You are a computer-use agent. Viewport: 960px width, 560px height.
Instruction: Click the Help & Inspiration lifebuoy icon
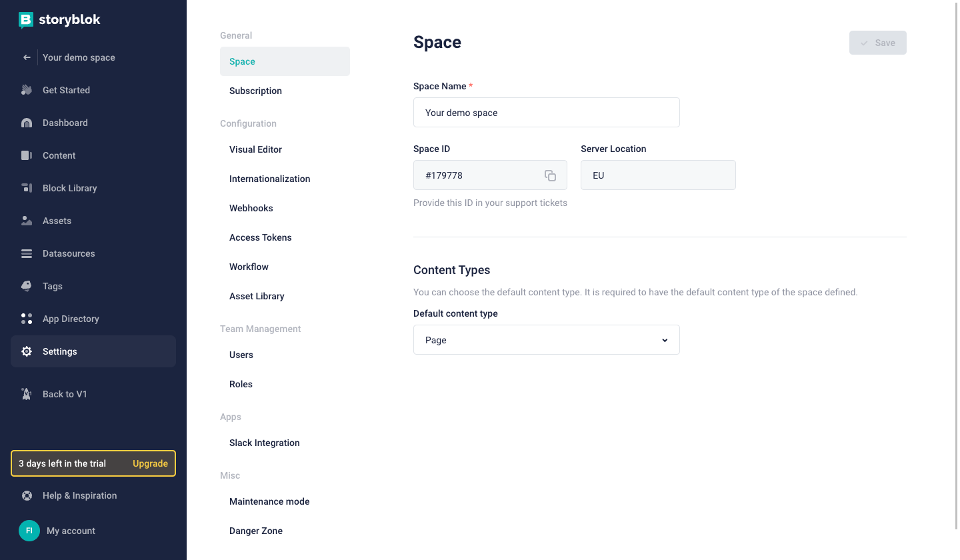pos(27,495)
